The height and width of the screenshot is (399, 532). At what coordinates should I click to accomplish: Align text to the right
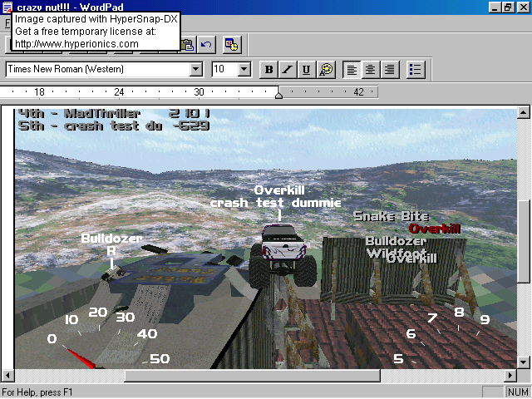tap(390, 70)
